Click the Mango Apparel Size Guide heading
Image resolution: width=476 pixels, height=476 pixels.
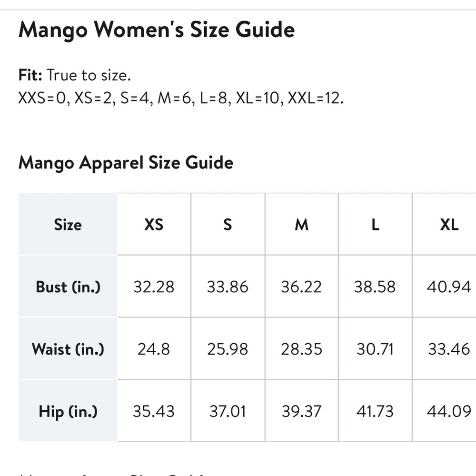(126, 163)
